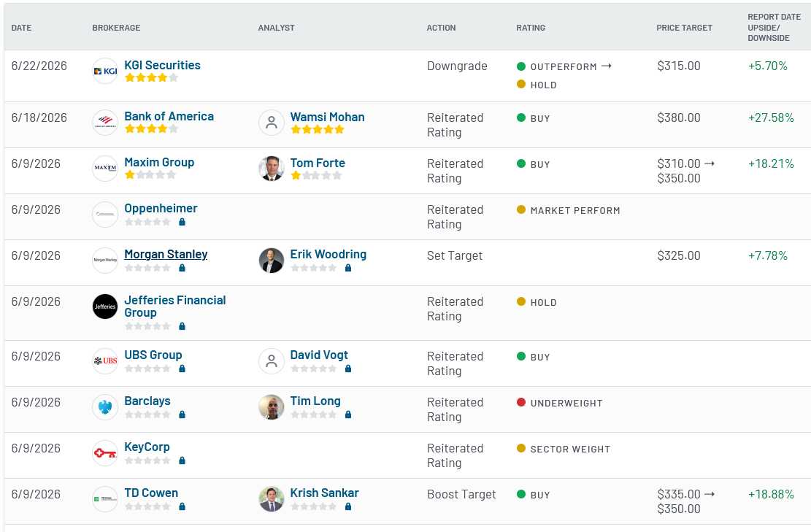The height and width of the screenshot is (532, 811).
Task: Click the TD Cowen logo icon
Action: (105, 499)
